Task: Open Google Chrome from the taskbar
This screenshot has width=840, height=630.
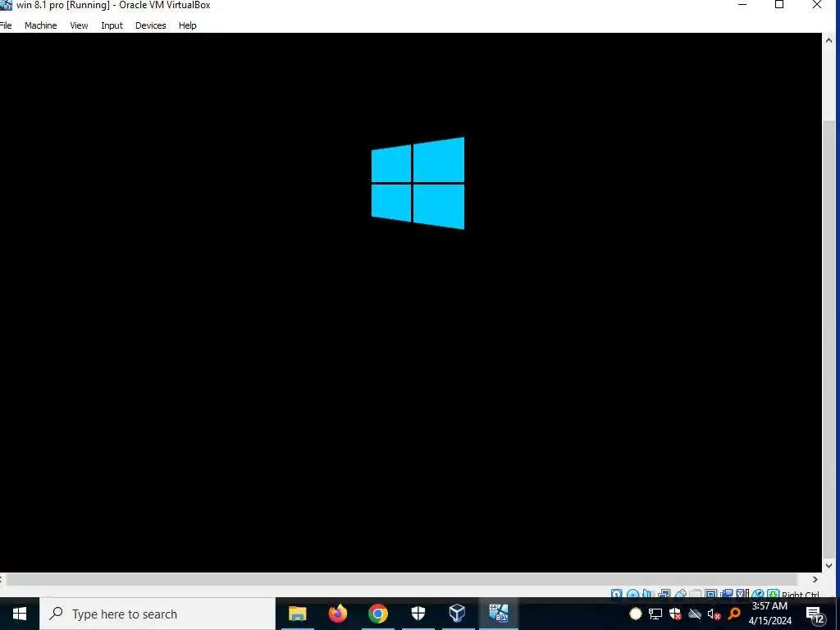Action: point(377,614)
